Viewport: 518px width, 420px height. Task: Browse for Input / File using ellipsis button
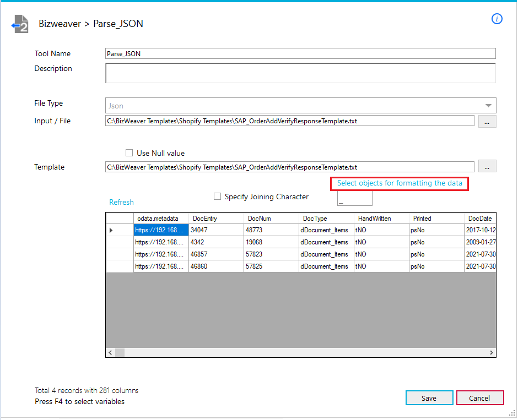click(487, 122)
